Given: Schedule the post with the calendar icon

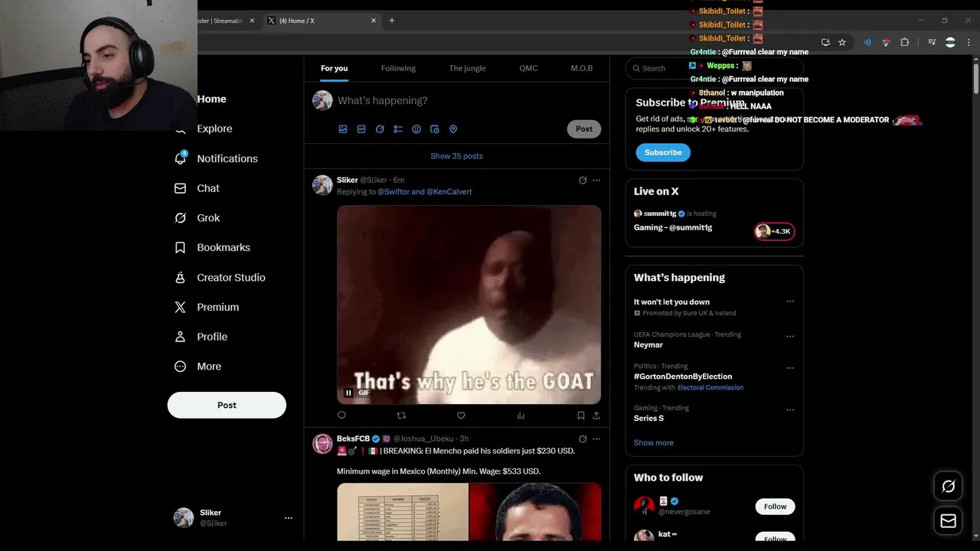Looking at the screenshot, I should click(435, 129).
